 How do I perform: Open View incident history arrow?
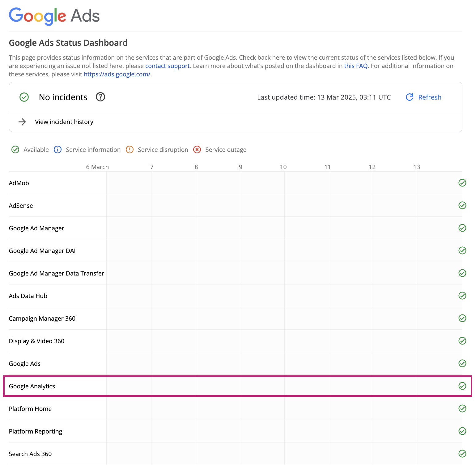pyautogui.click(x=22, y=122)
